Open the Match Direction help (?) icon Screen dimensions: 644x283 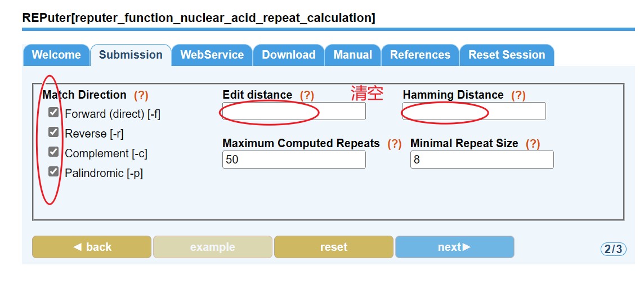[141, 95]
